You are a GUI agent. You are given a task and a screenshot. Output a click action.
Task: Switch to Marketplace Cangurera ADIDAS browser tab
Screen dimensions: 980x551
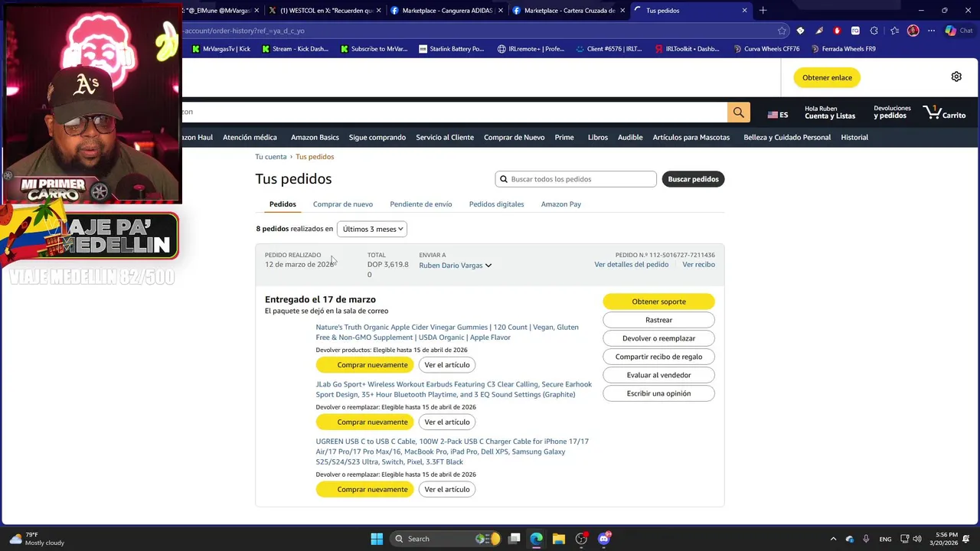445,11
